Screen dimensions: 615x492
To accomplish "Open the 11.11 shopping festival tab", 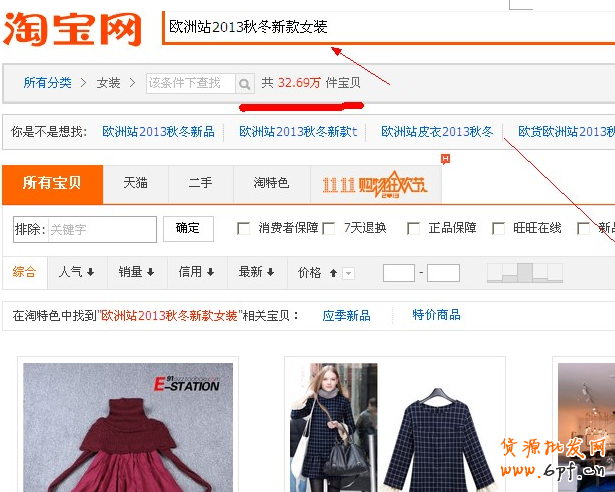I will (374, 184).
